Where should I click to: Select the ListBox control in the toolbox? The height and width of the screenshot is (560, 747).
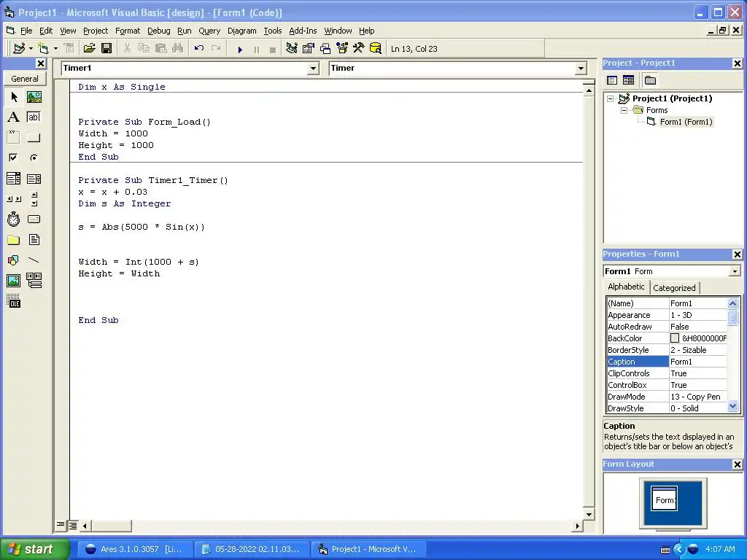34,179
